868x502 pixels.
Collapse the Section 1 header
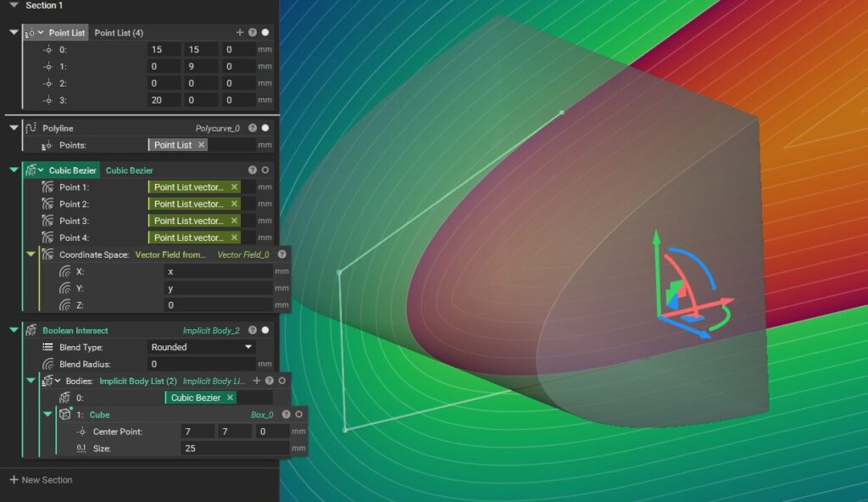(14, 5)
